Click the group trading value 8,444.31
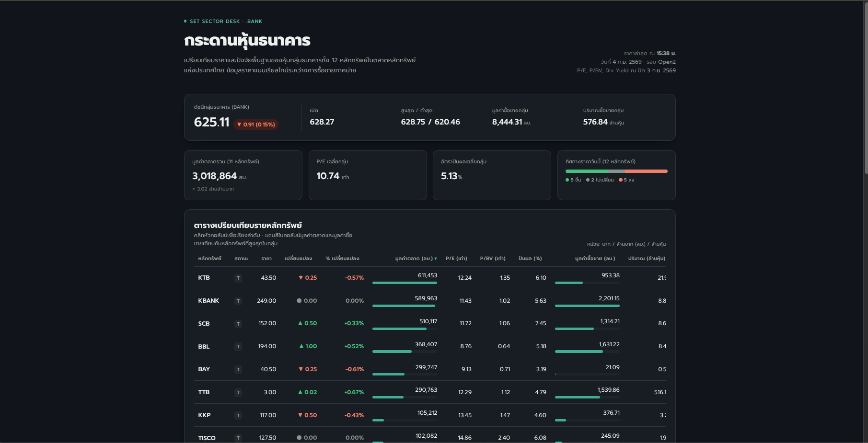This screenshot has height=443, width=868. tap(507, 122)
